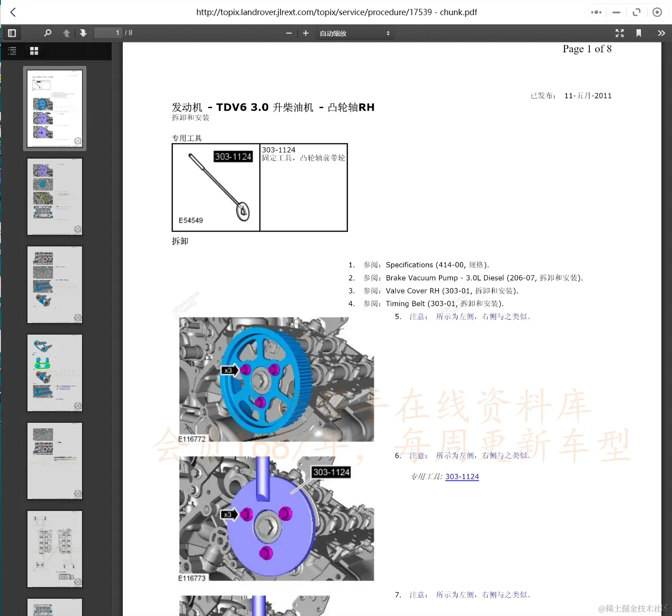The image size is (672, 616).
Task: Click the document heading 发动机 - TDV6 3.0
Action: [x=273, y=107]
